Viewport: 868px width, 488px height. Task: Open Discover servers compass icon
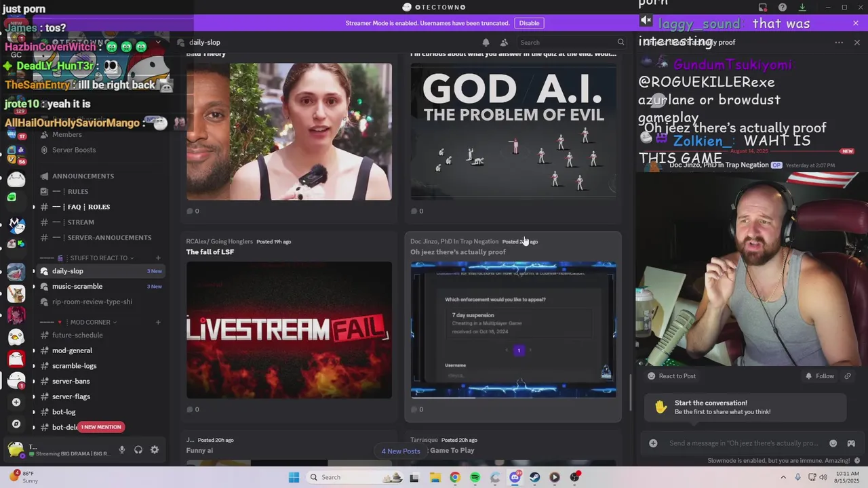[16, 424]
